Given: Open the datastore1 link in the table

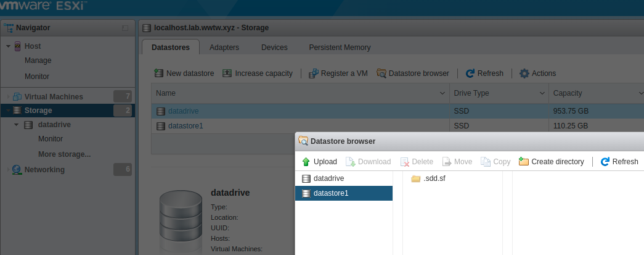Looking at the screenshot, I should 185,126.
